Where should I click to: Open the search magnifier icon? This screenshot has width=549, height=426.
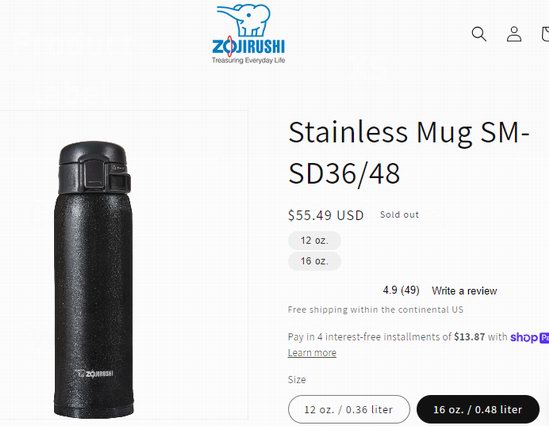click(479, 34)
